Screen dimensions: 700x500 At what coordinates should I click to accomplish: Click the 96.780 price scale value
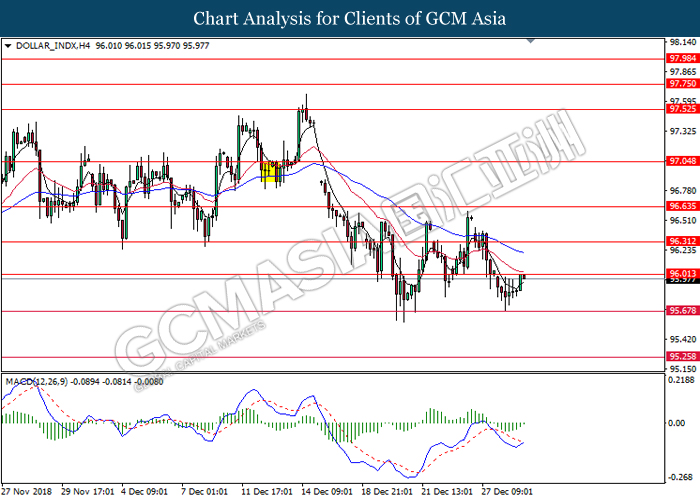(683, 191)
